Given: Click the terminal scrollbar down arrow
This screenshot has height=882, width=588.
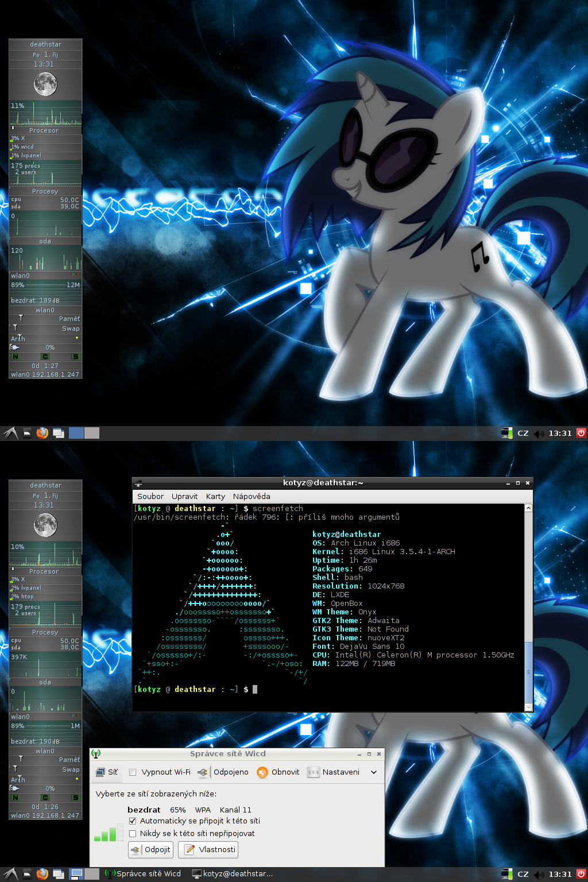Looking at the screenshot, I should [528, 707].
